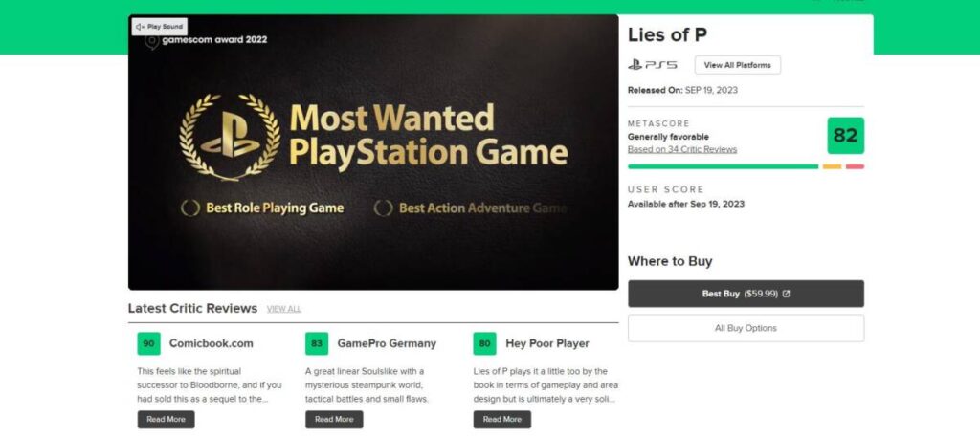Expand All Buy Options
The image size is (980, 438).
tap(746, 328)
